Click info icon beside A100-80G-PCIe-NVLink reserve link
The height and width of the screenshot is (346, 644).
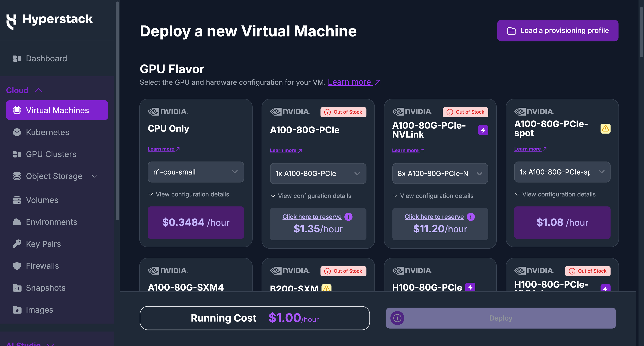(x=471, y=217)
